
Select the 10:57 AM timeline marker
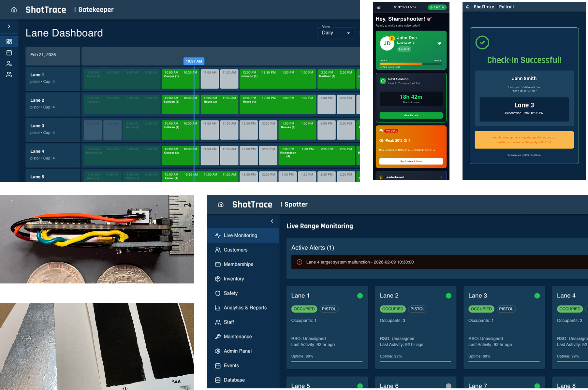tap(194, 61)
